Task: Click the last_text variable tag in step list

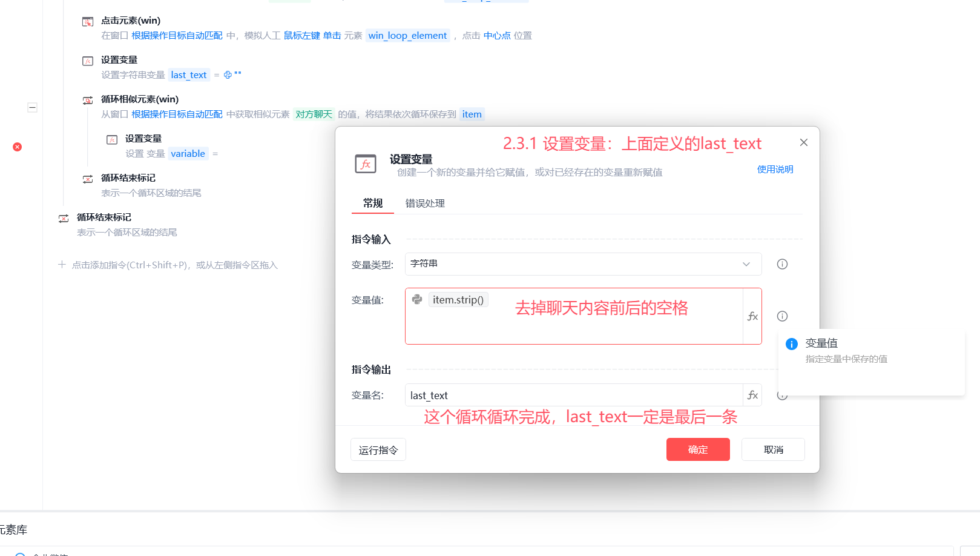Action: [189, 75]
